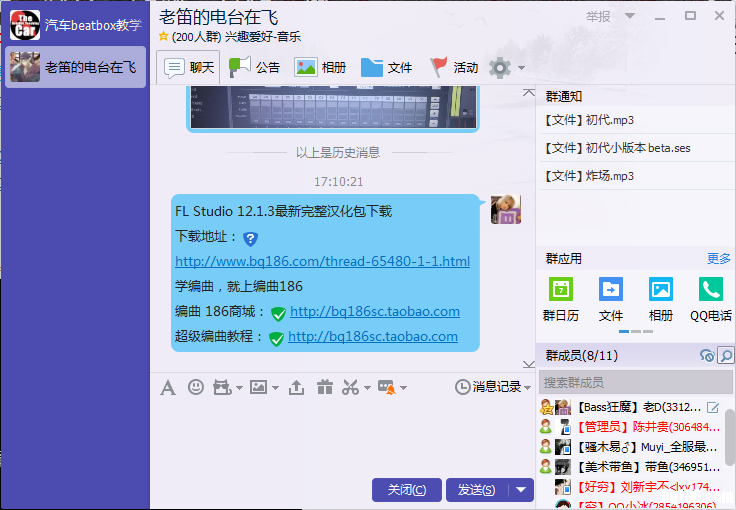This screenshot has height=510, width=736.
Task: Click the member search magnifier icon
Action: coord(726,356)
